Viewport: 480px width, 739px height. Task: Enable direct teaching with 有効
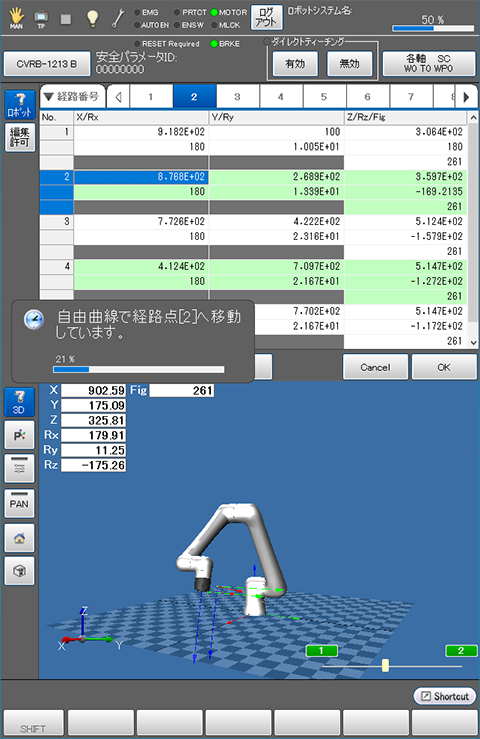tap(295, 64)
